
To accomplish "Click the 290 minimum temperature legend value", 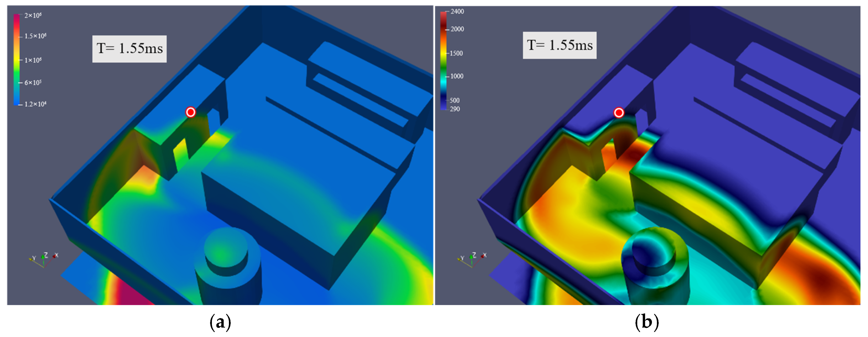I will [454, 109].
